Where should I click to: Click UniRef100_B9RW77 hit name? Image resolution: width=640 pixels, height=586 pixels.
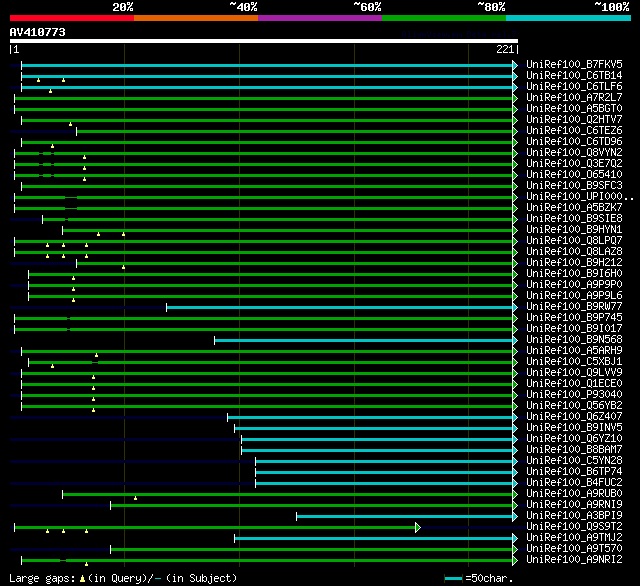(574, 307)
